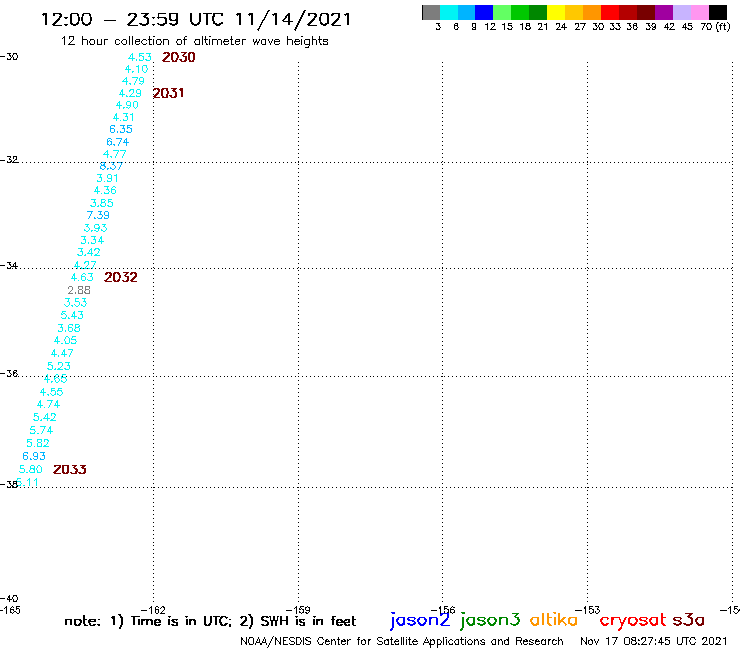Click the 2030 time stamp label

[178, 57]
